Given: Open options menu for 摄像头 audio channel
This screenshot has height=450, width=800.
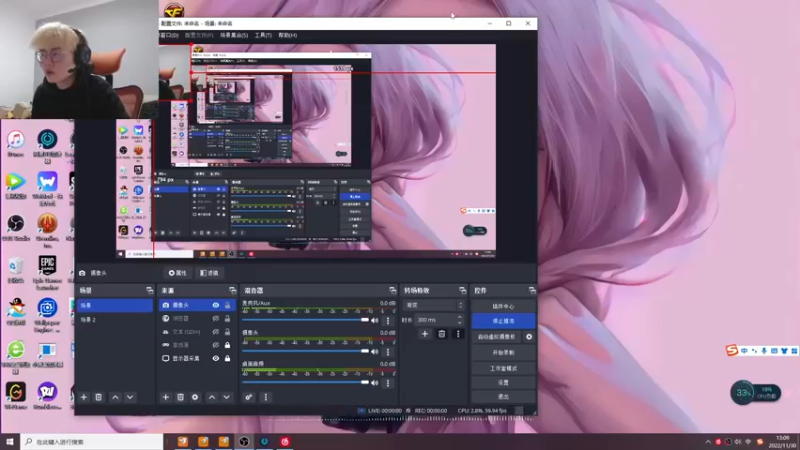Looking at the screenshot, I should coord(388,352).
